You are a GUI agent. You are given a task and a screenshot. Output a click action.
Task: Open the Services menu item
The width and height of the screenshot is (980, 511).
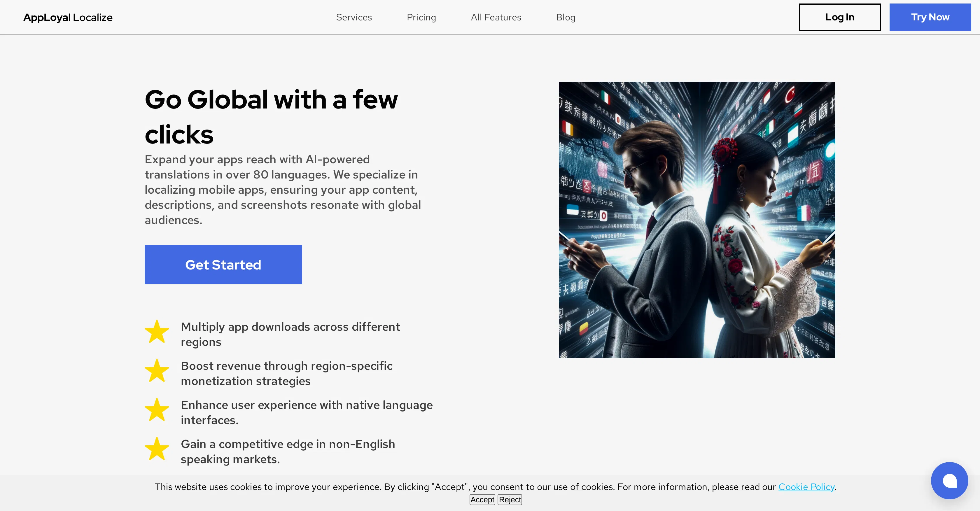tap(354, 17)
